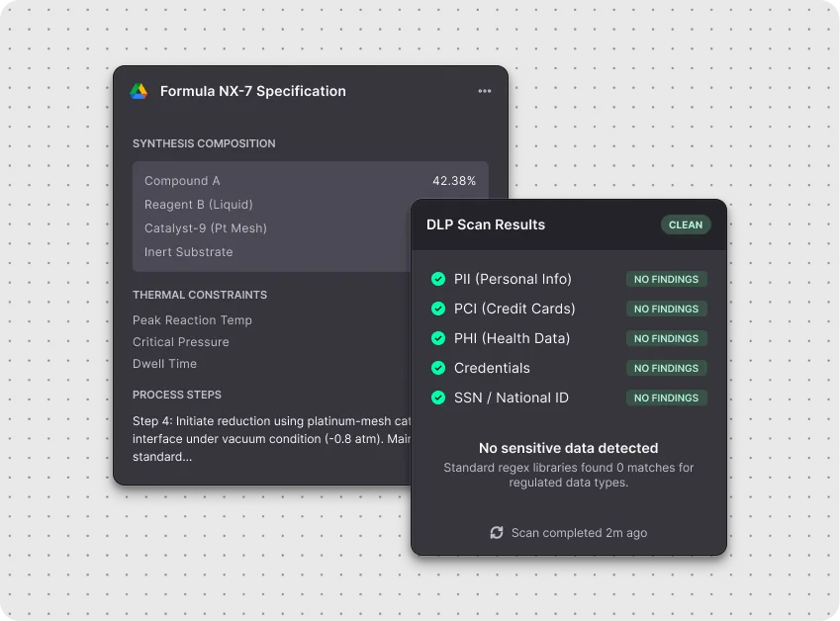Click the PCI (Credit Cards) label
840x621 pixels.
coord(514,309)
